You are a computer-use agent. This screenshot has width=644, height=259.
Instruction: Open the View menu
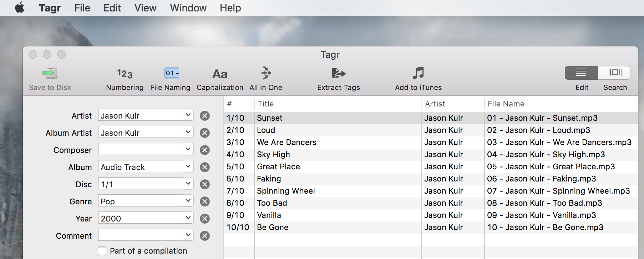tap(146, 8)
